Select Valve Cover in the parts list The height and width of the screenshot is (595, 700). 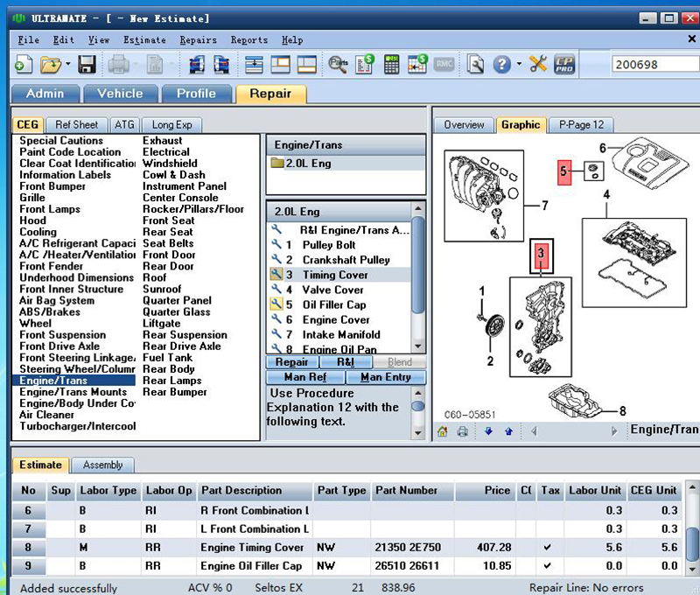point(332,290)
